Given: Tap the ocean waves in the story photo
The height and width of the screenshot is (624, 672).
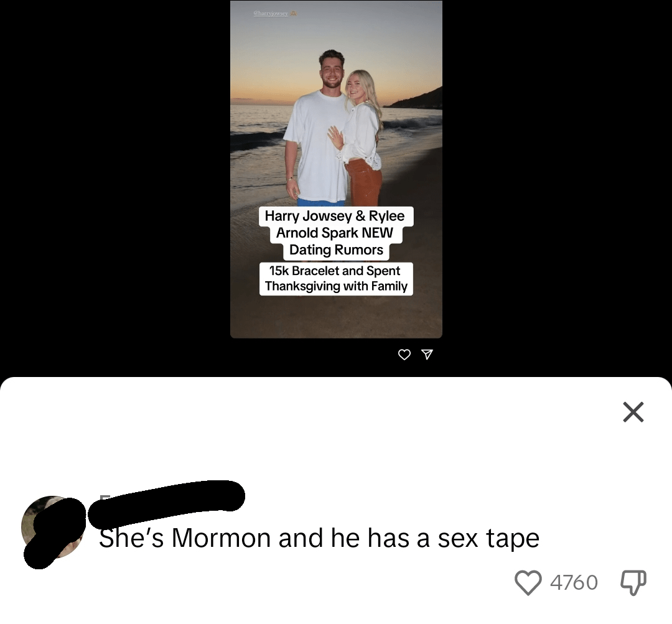Looking at the screenshot, I should pos(257,129).
